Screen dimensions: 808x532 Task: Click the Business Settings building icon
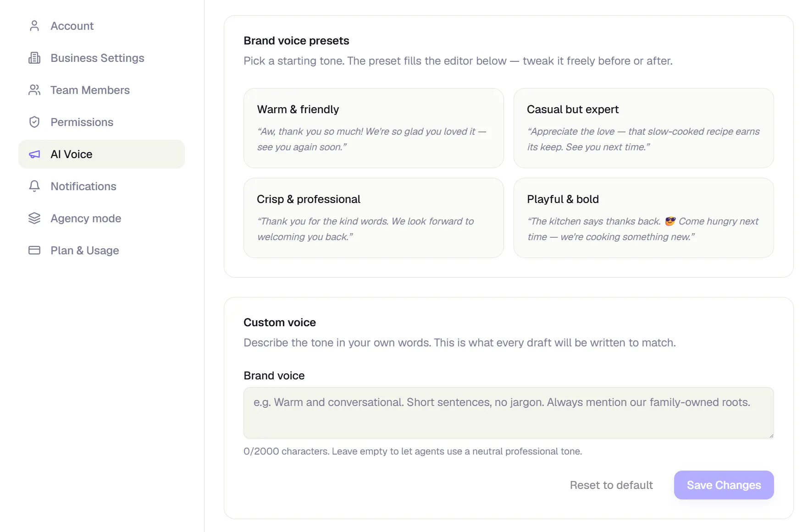click(34, 58)
